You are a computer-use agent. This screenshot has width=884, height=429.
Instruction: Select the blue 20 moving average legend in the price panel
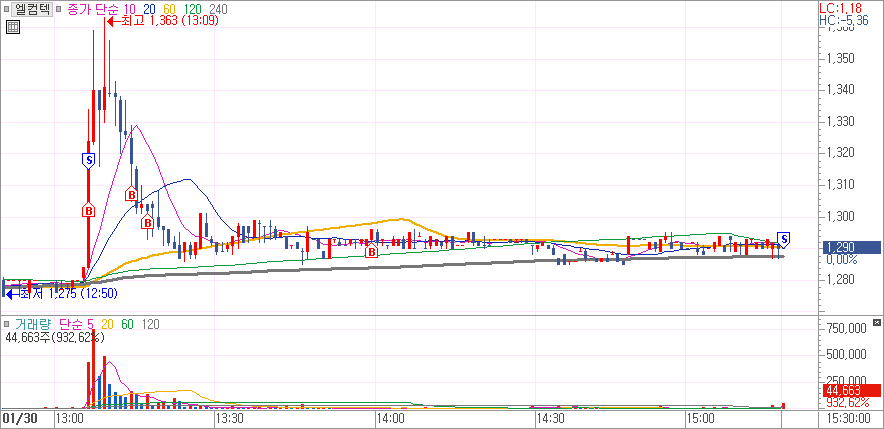149,9
